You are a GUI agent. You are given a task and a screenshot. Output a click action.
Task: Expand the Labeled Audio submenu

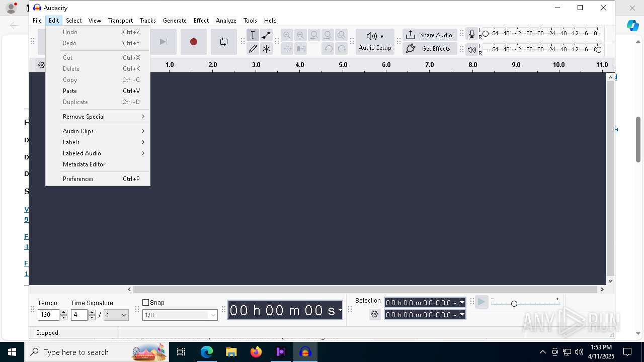pos(98,153)
